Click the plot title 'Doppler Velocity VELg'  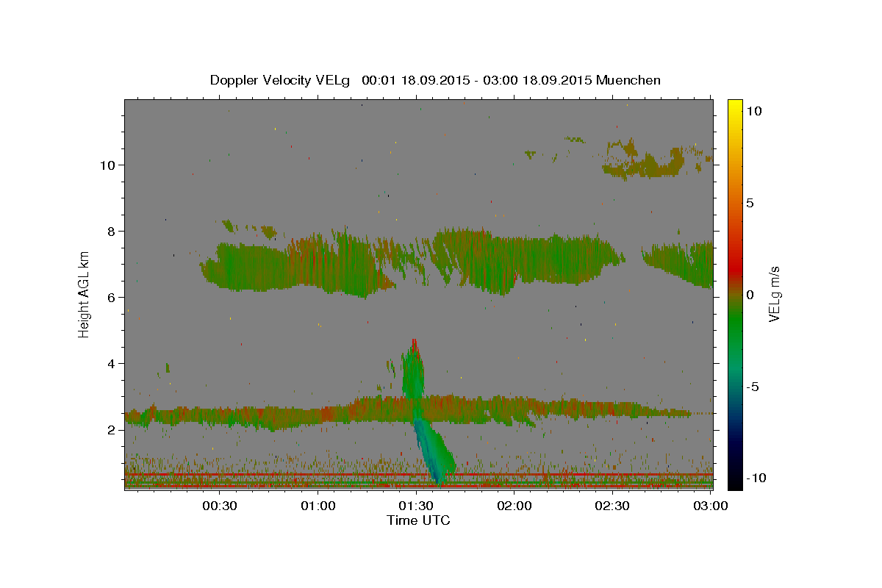coord(281,80)
